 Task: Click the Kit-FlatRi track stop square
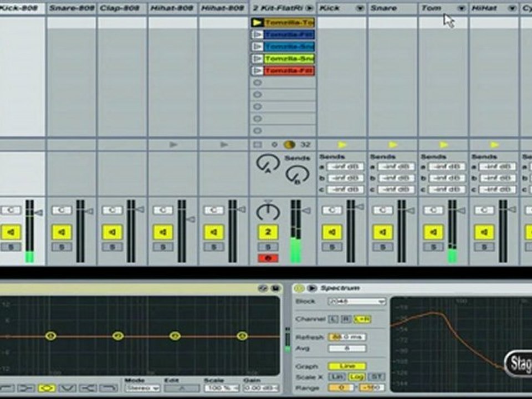point(258,145)
